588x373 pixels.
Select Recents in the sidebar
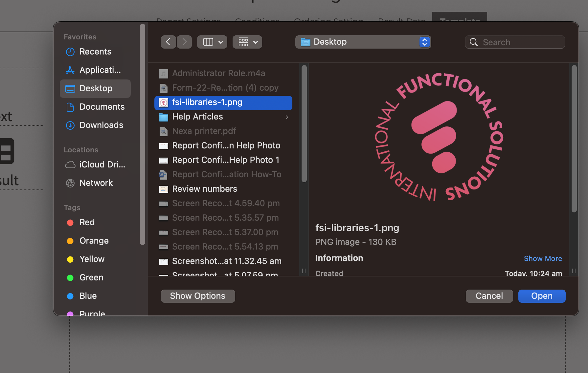click(x=95, y=52)
